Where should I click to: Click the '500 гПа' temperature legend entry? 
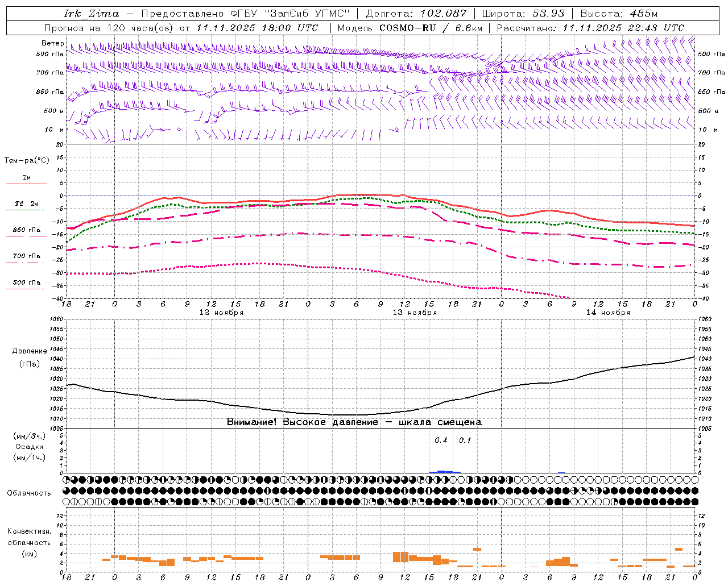click(27, 282)
